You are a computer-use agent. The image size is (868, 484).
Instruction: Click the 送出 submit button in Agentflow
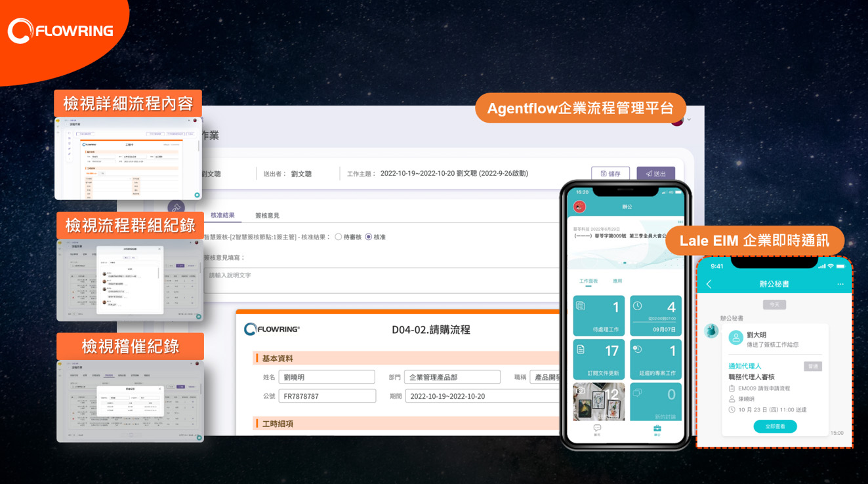pyautogui.click(x=655, y=174)
